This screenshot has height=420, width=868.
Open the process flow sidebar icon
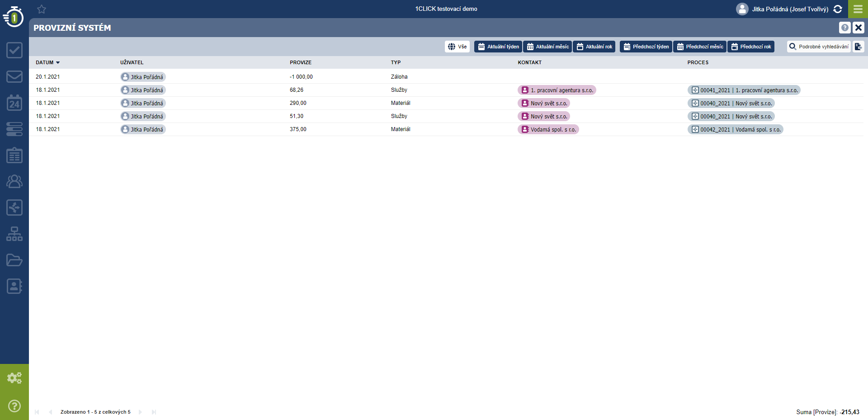pyautogui.click(x=14, y=208)
